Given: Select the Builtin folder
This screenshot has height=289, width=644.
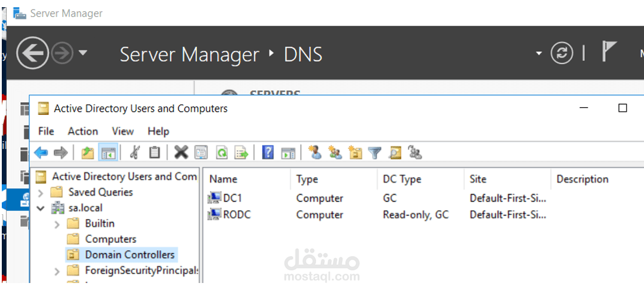Looking at the screenshot, I should pos(100,224).
